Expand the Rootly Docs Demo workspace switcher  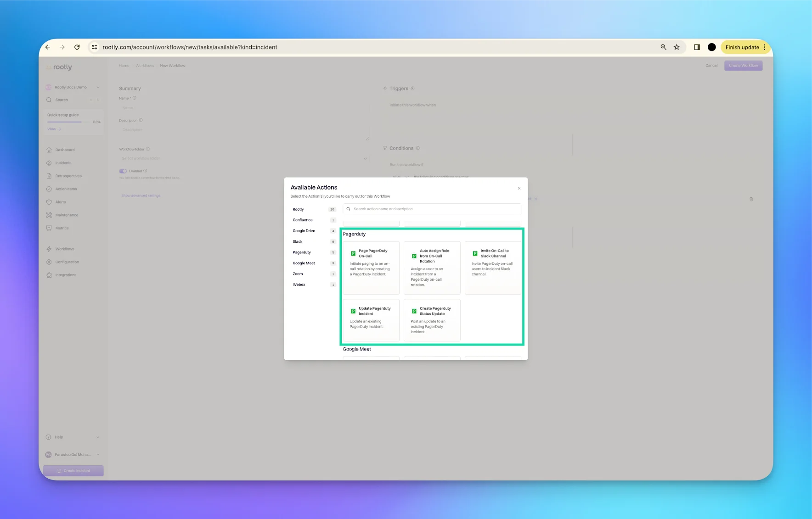pyautogui.click(x=73, y=87)
